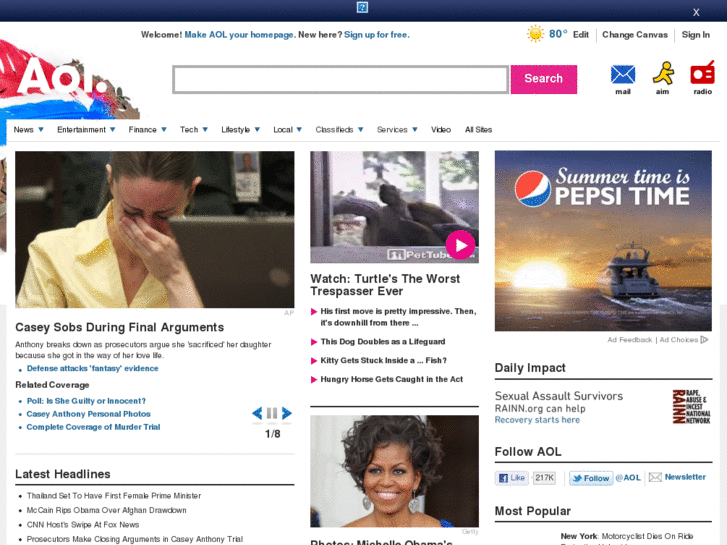Open Casey Sobs During Final Arguments headline
The height and width of the screenshot is (545, 727).
pos(120,327)
